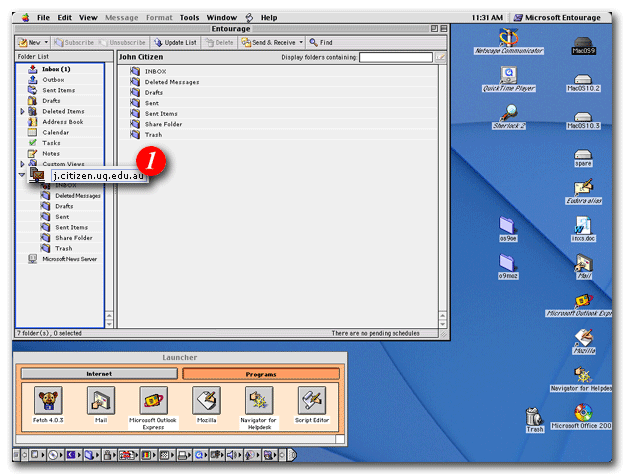Viewport: 625px width, 475px height.
Task: Open the New button dropdown arrow
Action: point(46,43)
